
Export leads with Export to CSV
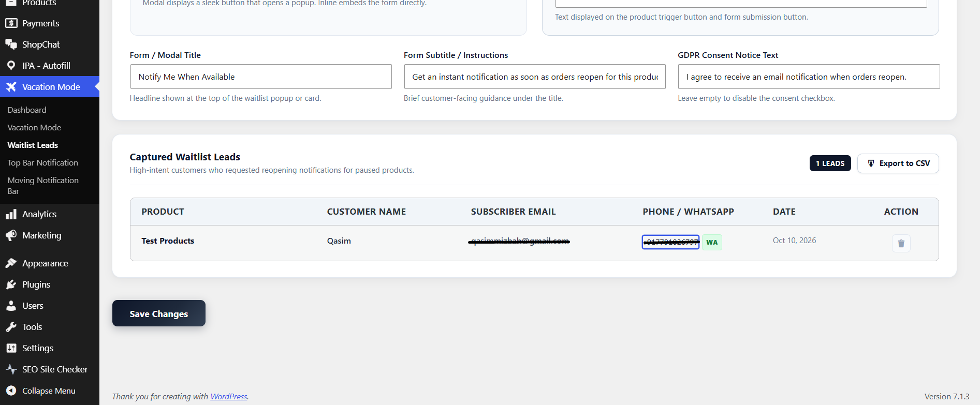coord(898,163)
